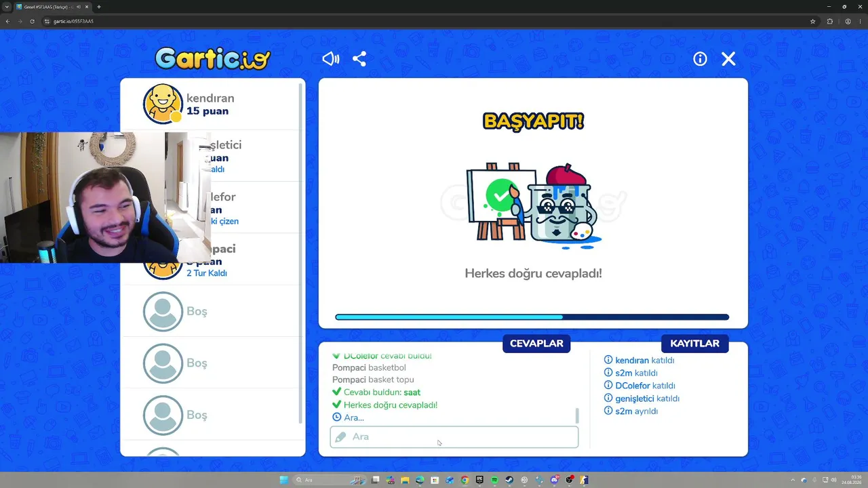Click '2 Tur Kaldı' status text
The image size is (868, 488).
tap(207, 273)
